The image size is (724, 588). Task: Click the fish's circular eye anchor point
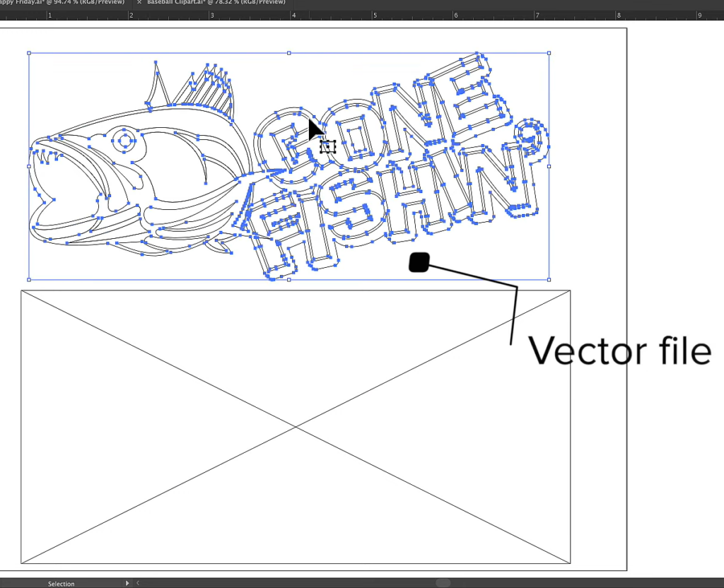[x=124, y=139]
